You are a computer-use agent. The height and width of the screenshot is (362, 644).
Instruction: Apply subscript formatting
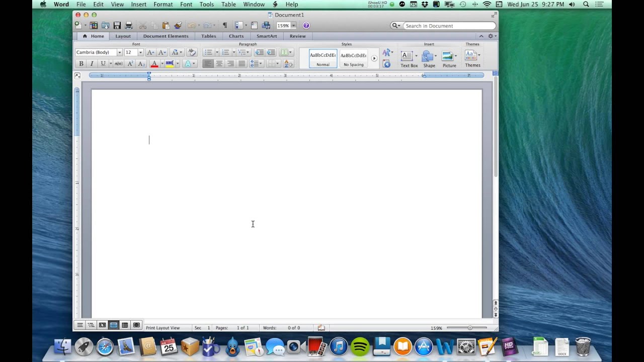[x=141, y=63]
